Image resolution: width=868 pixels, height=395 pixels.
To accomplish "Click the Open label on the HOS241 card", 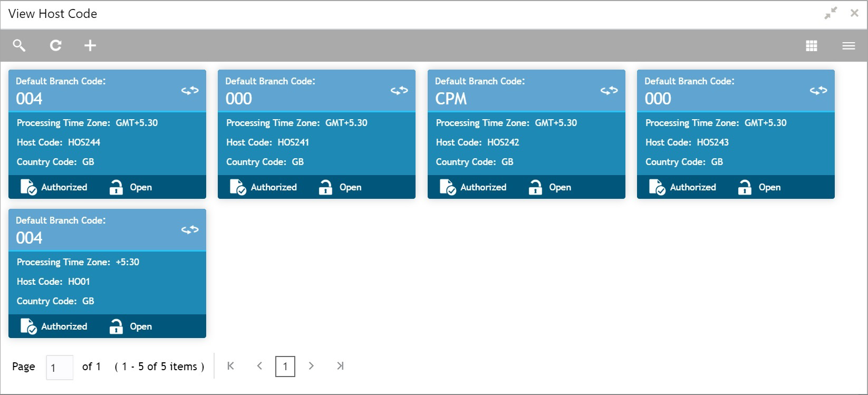I will click(351, 188).
